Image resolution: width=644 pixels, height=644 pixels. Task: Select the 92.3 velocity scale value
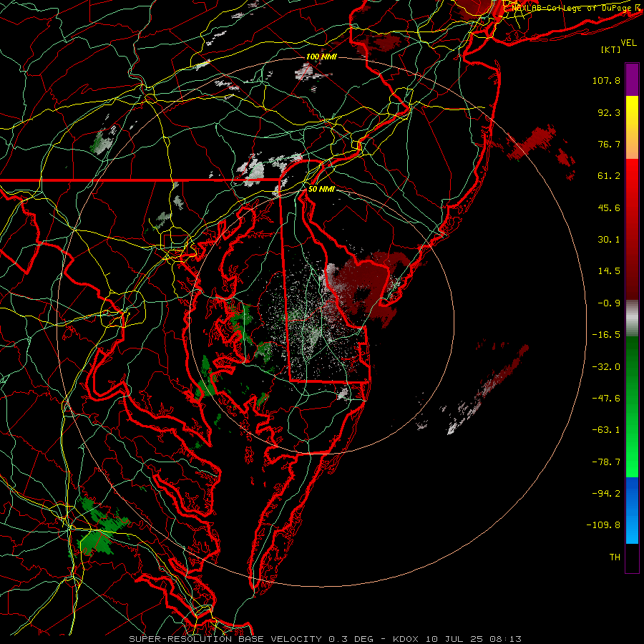point(609,112)
